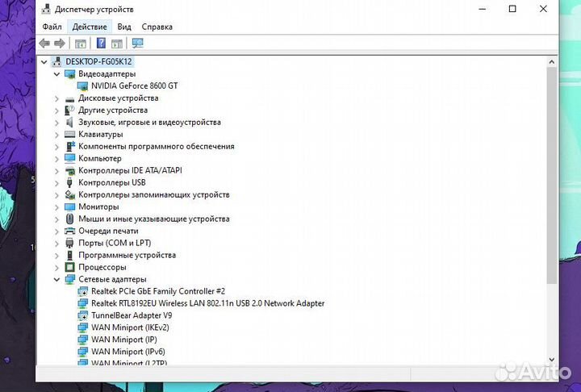Open the Properties toolbar icon
Viewport: 581px width, 392px height.
(81, 44)
